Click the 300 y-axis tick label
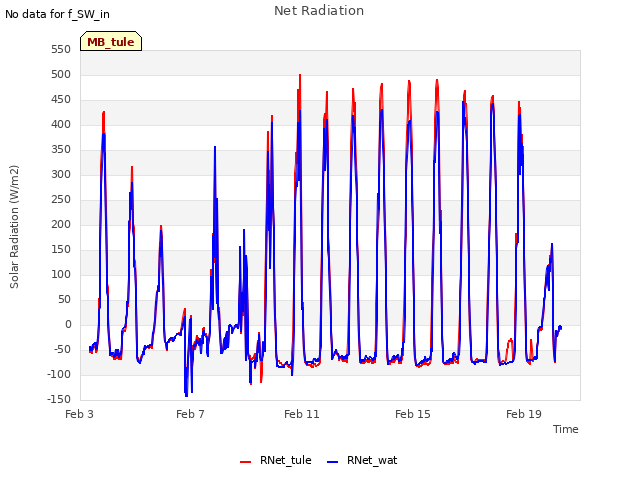Viewport: 640px width, 480px height. pyautogui.click(x=61, y=174)
